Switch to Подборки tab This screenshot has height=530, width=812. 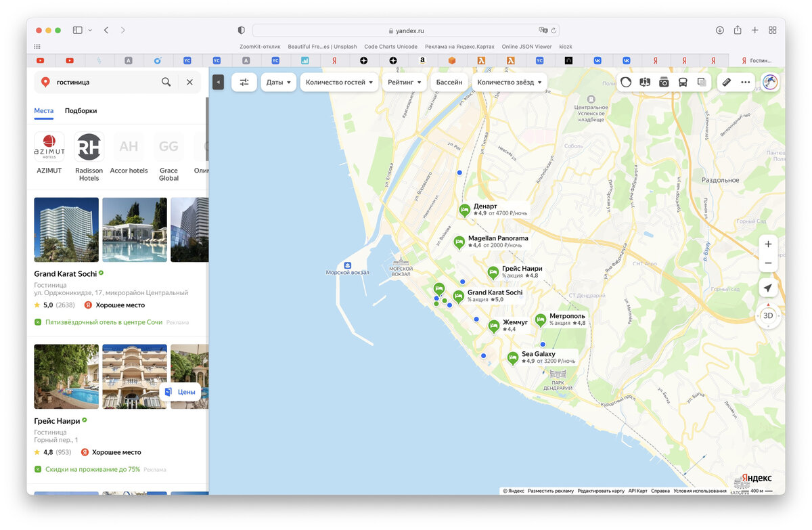click(81, 110)
